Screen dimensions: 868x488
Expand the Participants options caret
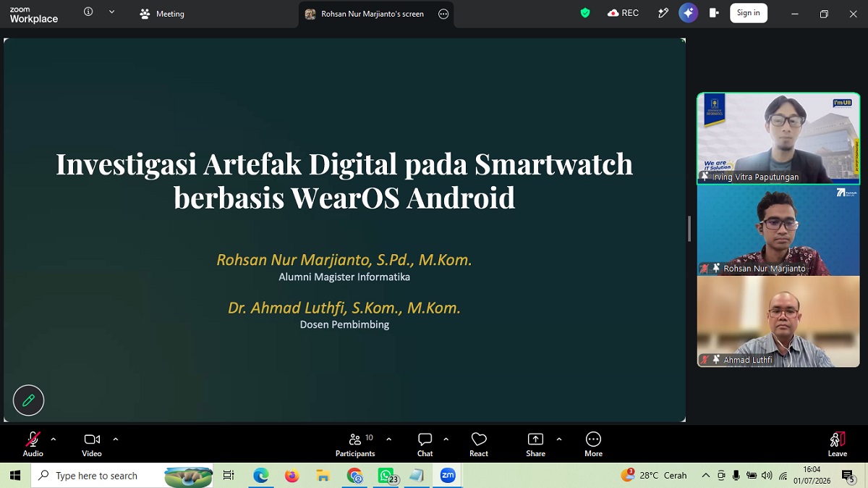pyautogui.click(x=388, y=439)
